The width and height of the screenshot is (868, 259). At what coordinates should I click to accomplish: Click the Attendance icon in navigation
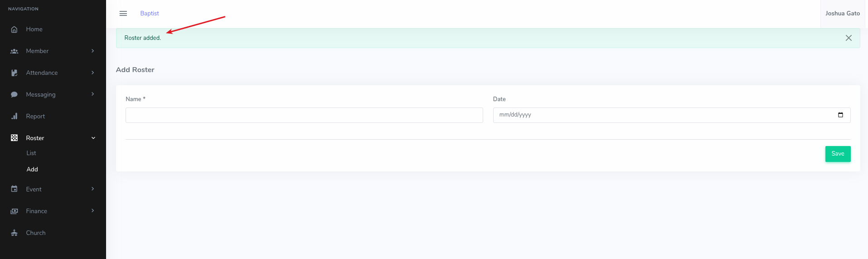click(x=14, y=73)
